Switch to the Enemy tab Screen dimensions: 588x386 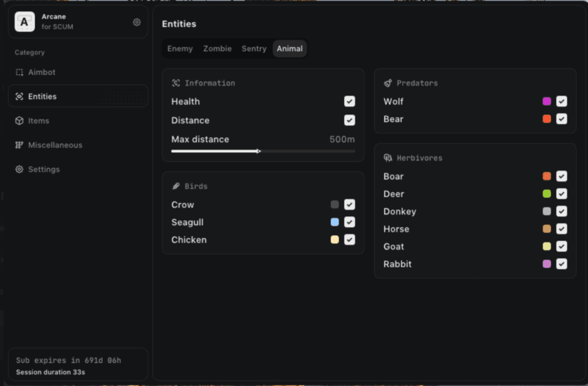pyautogui.click(x=180, y=49)
